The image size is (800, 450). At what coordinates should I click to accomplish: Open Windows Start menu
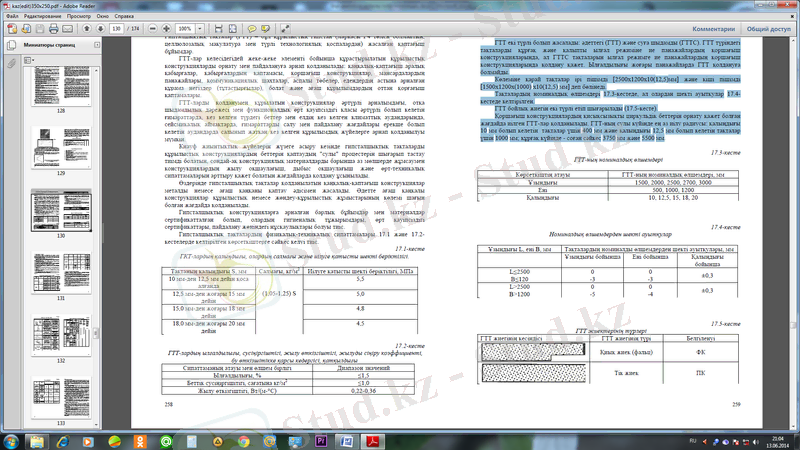point(11,441)
